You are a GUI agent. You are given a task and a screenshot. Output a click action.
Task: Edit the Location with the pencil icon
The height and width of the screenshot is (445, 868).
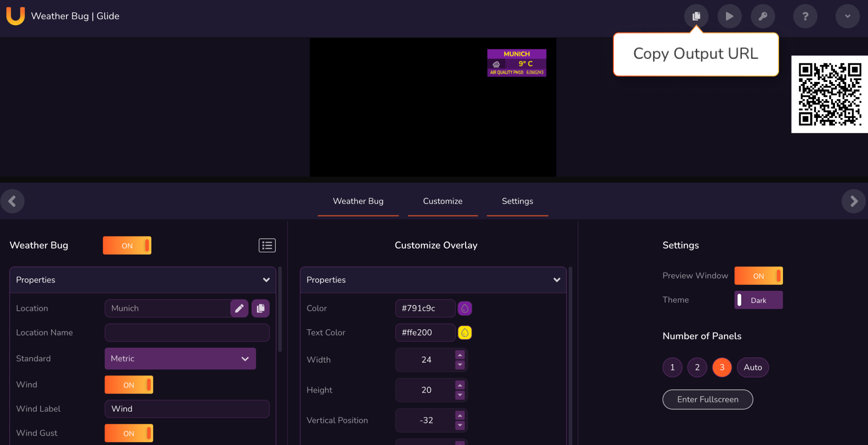pos(239,308)
